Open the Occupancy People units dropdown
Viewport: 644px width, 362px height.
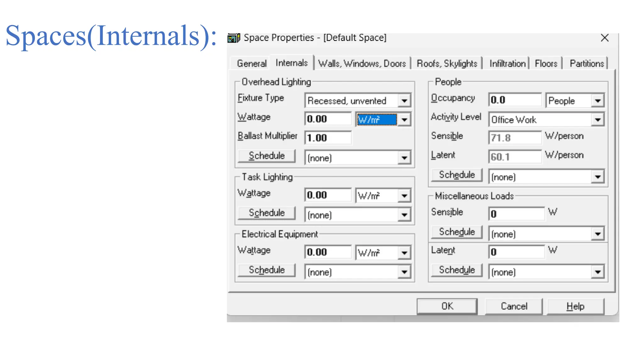pyautogui.click(x=597, y=101)
